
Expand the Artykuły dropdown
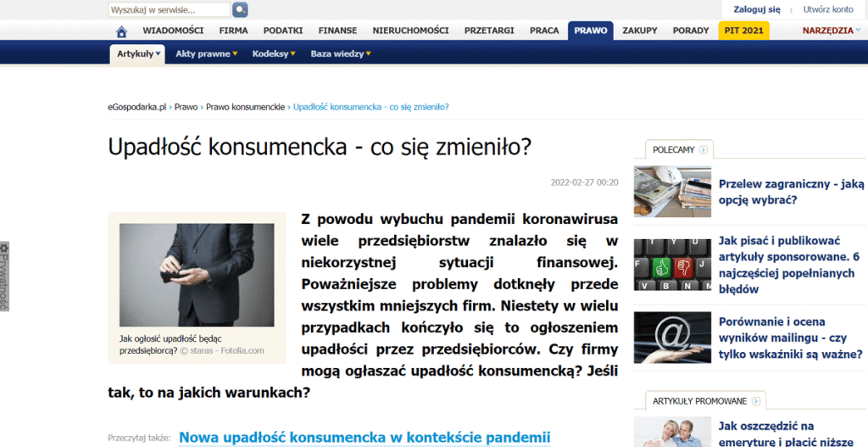pos(138,54)
